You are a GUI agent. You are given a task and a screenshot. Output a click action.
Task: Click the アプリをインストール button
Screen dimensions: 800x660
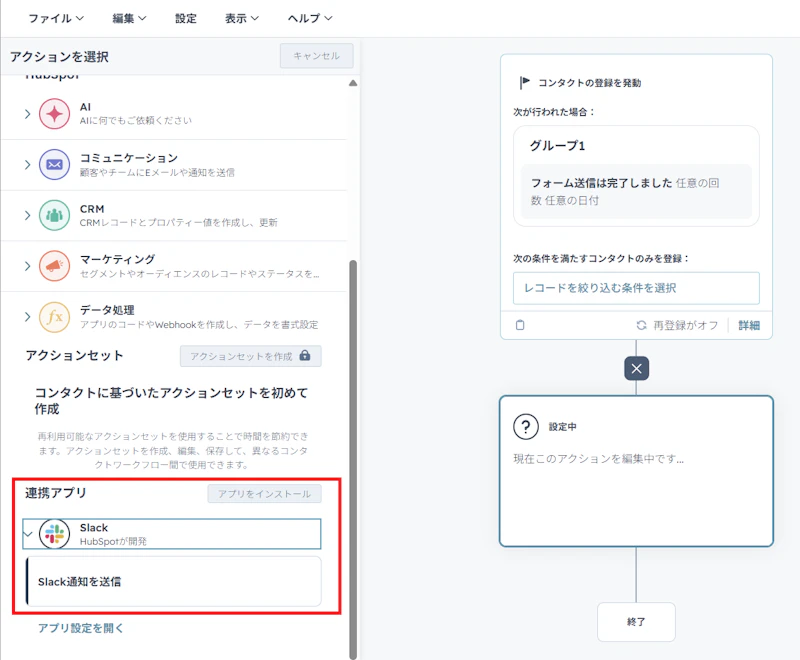click(x=264, y=494)
